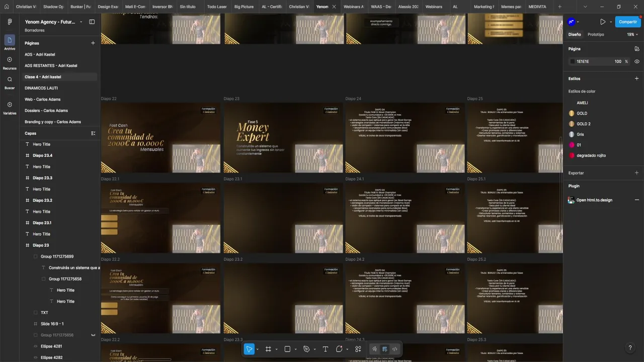Add a new style with Estilos plus
This screenshot has width=644, height=362.
[x=636, y=78]
